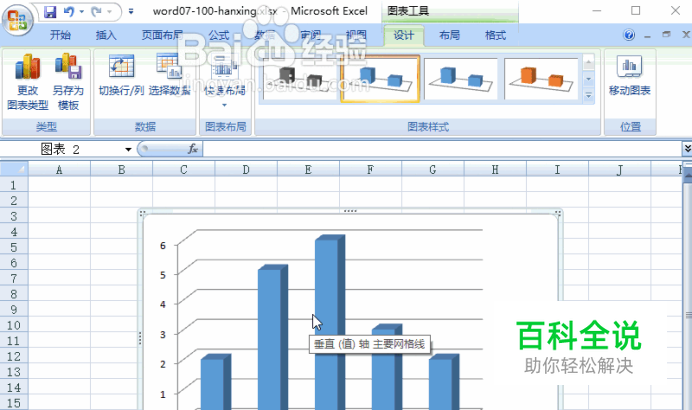Image resolution: width=692 pixels, height=410 pixels.
Task: Open the redo history dropdown arrow
Action: (x=109, y=12)
